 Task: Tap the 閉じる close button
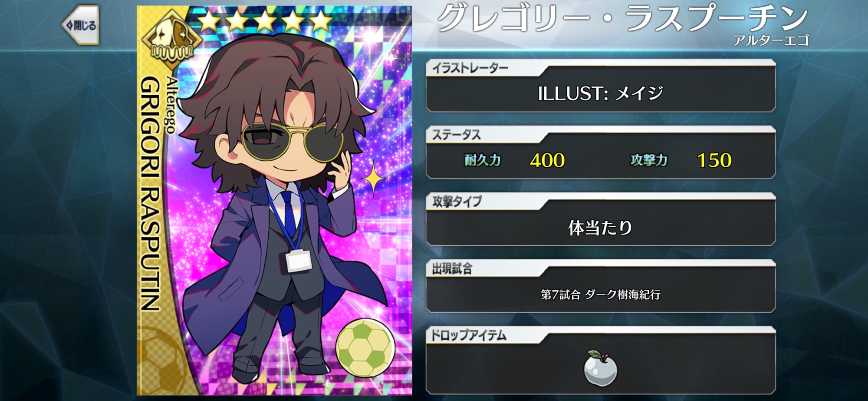click(x=81, y=25)
